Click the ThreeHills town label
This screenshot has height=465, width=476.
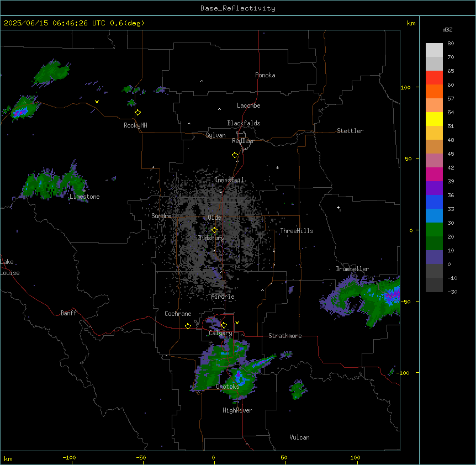[x=297, y=231]
